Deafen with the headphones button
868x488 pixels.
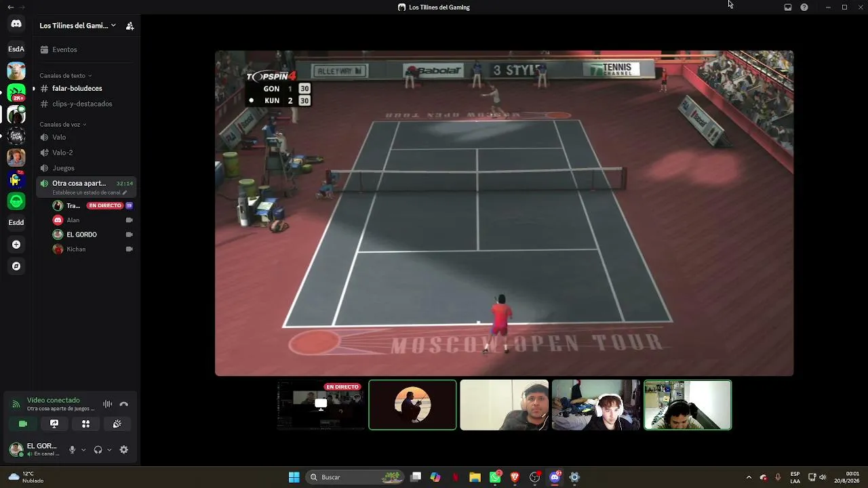click(x=98, y=449)
